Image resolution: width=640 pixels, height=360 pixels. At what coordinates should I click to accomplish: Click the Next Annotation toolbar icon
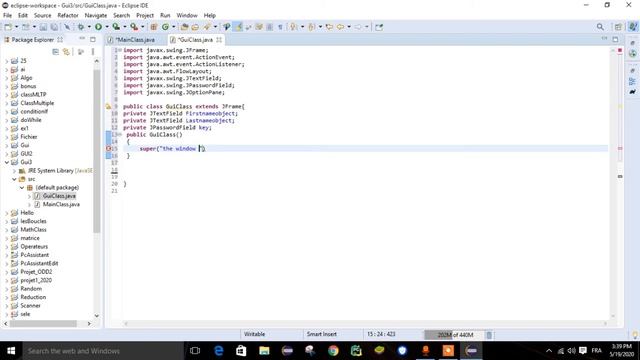[x=293, y=27]
